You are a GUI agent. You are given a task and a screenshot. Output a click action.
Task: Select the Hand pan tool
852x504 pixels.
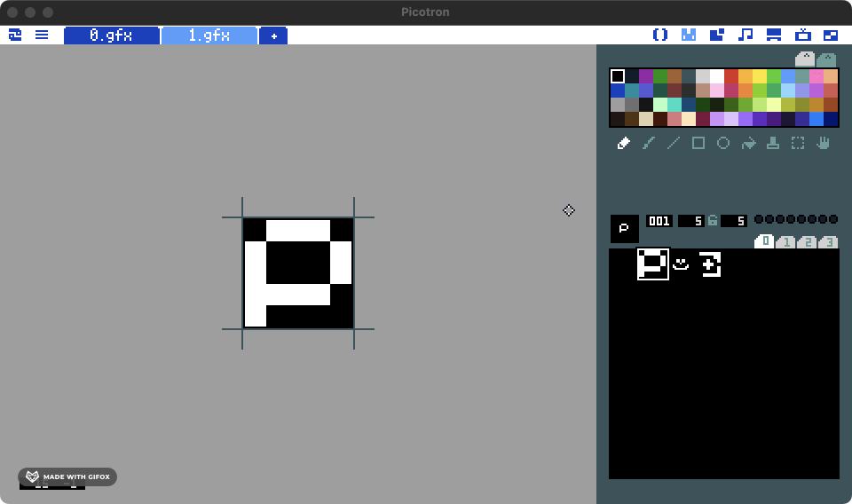click(824, 143)
